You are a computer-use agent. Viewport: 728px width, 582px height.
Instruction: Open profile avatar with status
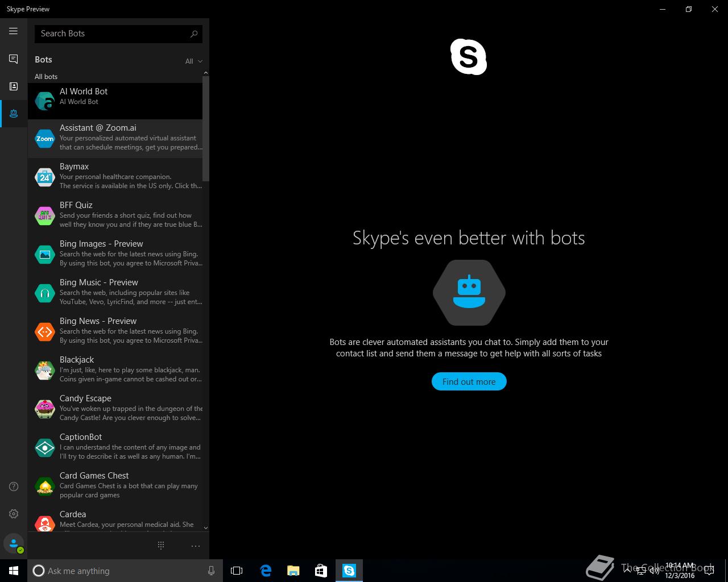click(14, 544)
